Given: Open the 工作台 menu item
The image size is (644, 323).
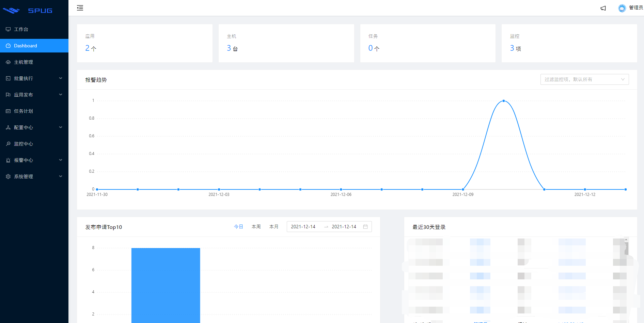Looking at the screenshot, I should (34, 29).
